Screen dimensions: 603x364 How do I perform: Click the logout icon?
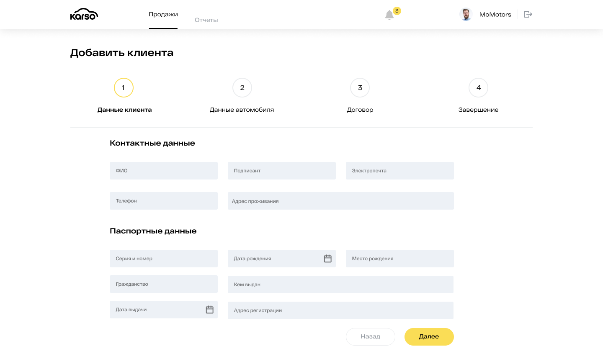coord(528,14)
